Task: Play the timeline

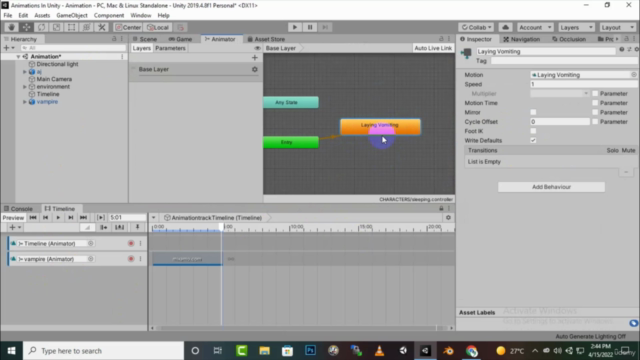Action: 58,218
